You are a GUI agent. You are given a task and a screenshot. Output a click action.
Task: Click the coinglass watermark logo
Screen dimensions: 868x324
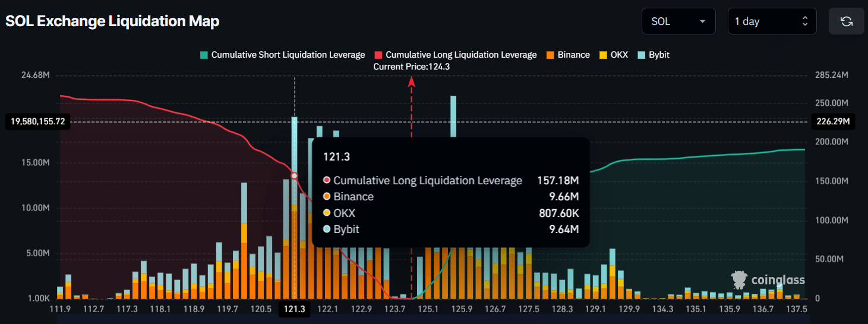(768, 279)
